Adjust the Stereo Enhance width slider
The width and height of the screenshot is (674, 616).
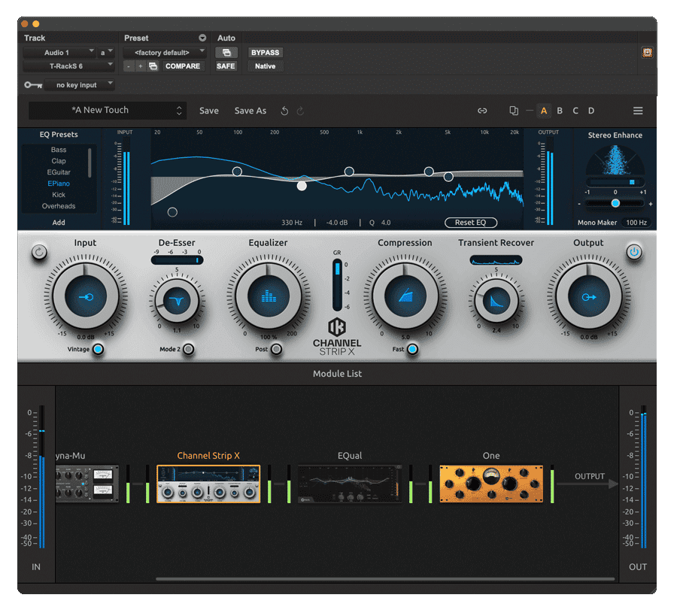[615, 203]
